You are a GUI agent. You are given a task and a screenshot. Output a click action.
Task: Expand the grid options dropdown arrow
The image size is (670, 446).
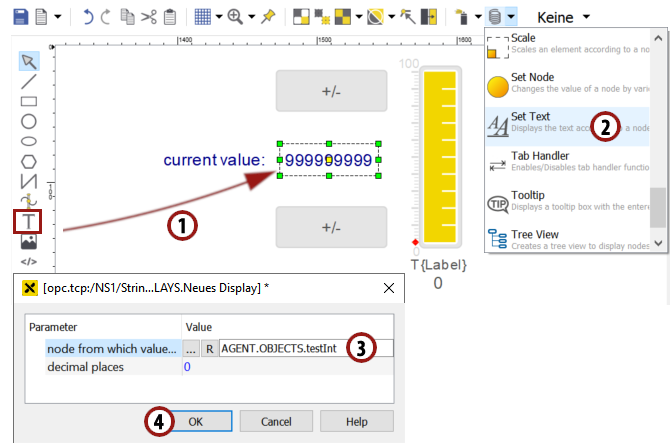coord(219,17)
